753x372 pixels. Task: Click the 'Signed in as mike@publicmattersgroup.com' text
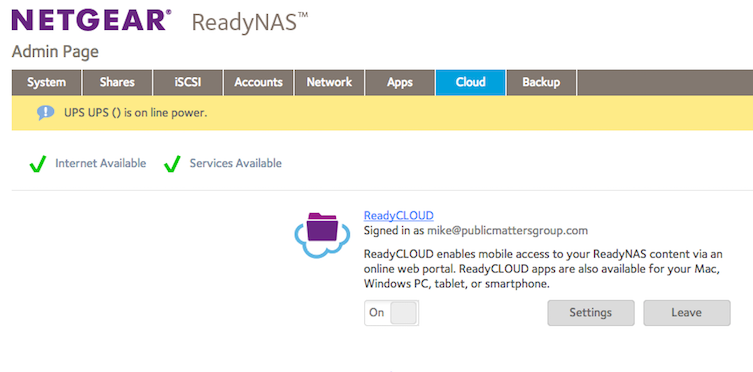pyautogui.click(x=476, y=231)
